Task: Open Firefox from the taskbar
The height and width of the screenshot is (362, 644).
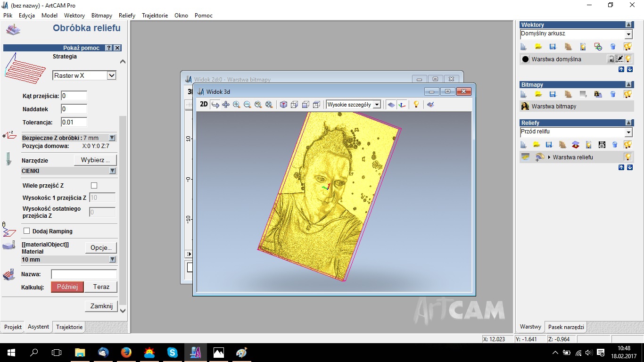Action: (126, 352)
